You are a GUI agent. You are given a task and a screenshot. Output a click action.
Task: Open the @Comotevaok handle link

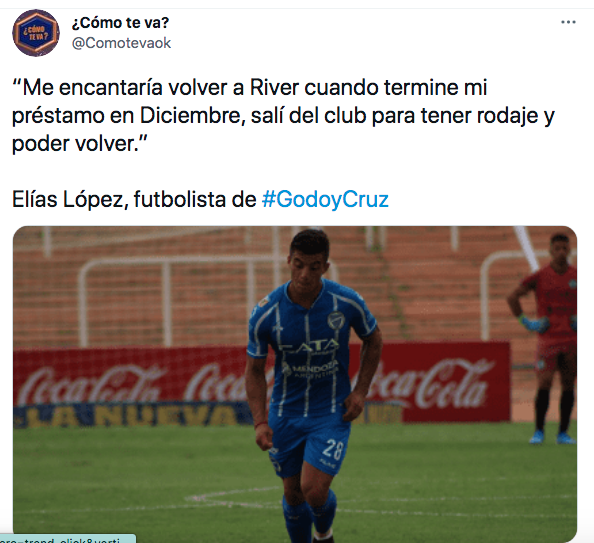tap(121, 43)
